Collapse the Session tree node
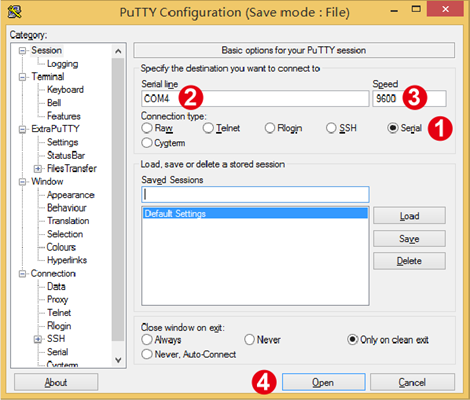Viewport: 470px width, 400px height. pos(22,51)
